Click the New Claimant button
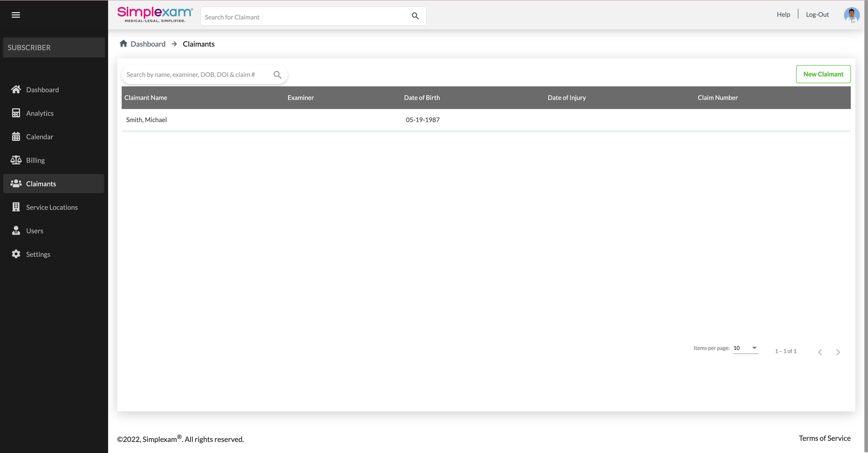868x453 pixels. tap(823, 74)
